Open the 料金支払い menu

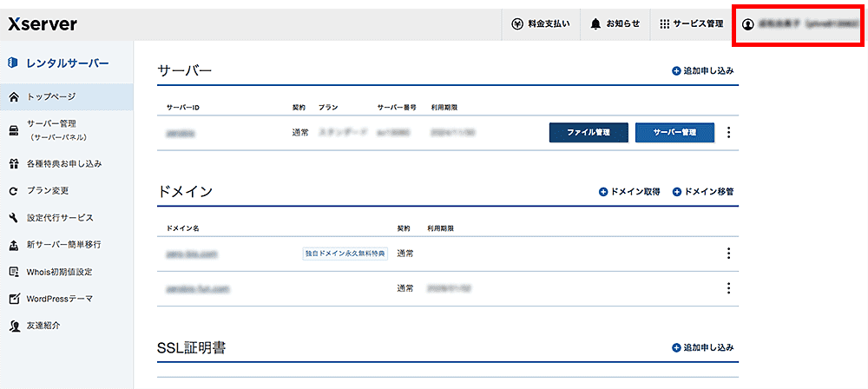541,24
